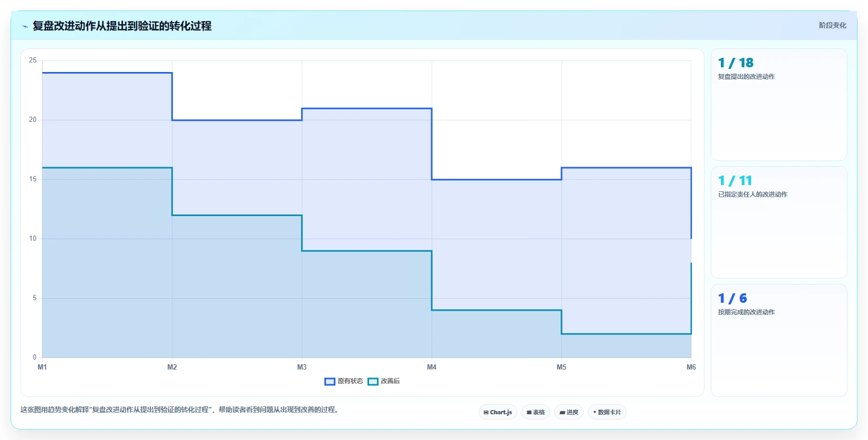Click the 20 y-axis tick label

click(x=33, y=120)
